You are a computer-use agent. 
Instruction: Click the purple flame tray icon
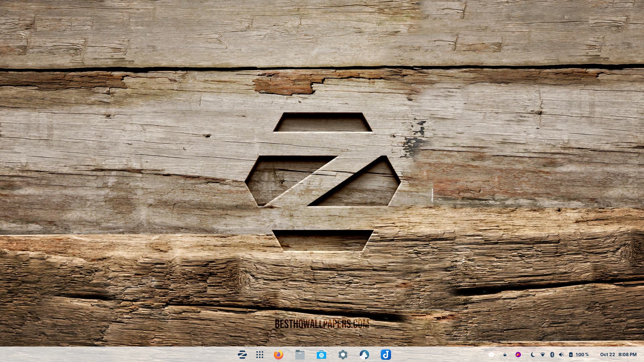518,355
